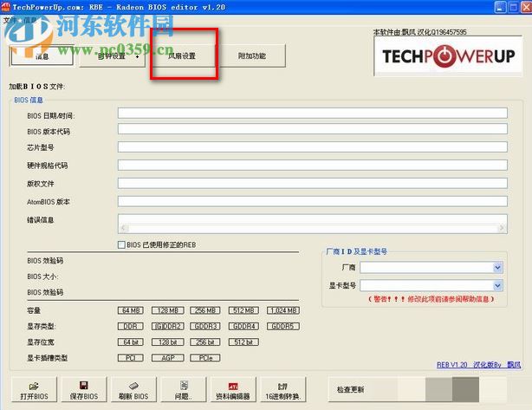The image size is (532, 410).
Task: Click the 显卡插槽类型 label
Action: (47, 358)
